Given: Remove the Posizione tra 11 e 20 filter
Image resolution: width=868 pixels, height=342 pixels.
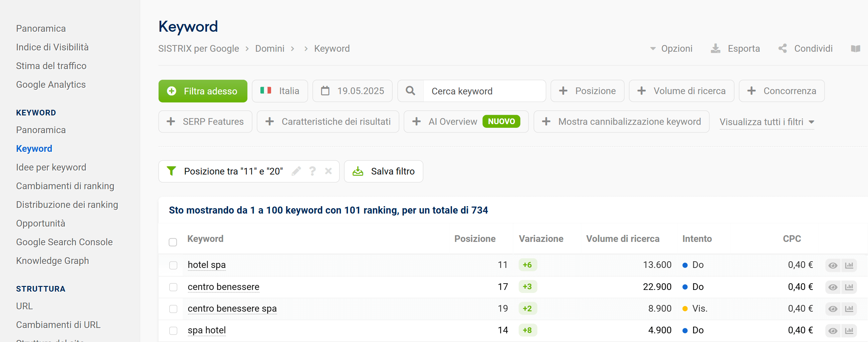Looking at the screenshot, I should (328, 172).
